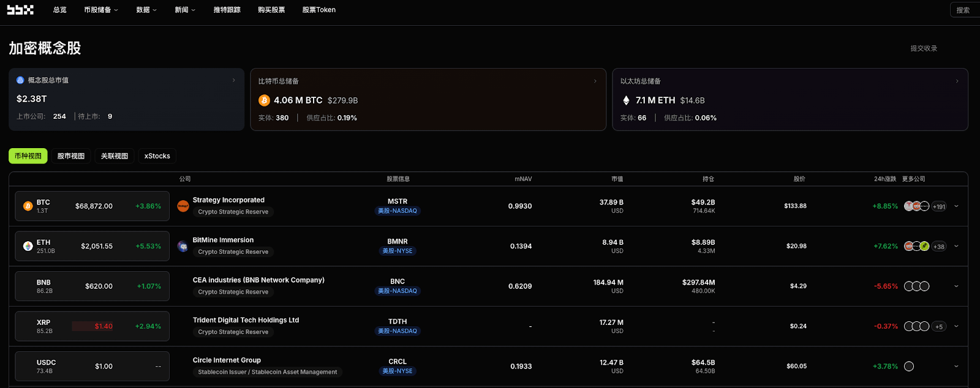This screenshot has height=388, width=980.
Task: Click the 市值 column header
Action: tap(617, 179)
